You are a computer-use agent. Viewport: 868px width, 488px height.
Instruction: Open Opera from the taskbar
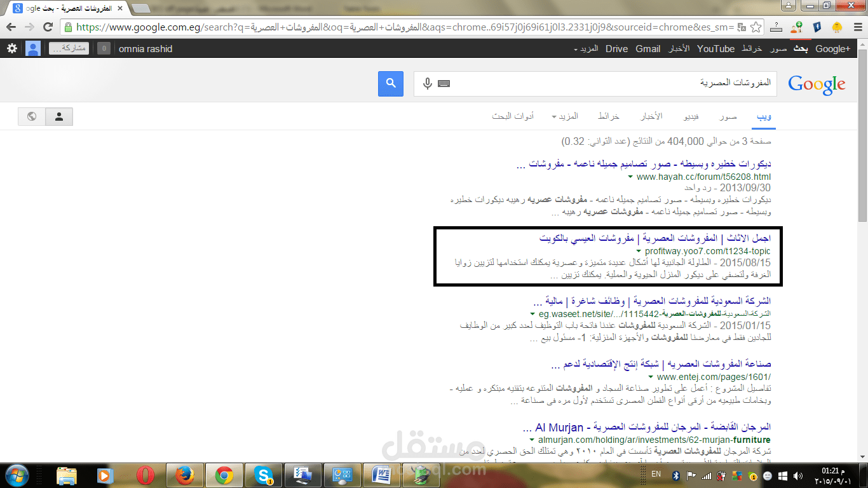pos(146,475)
